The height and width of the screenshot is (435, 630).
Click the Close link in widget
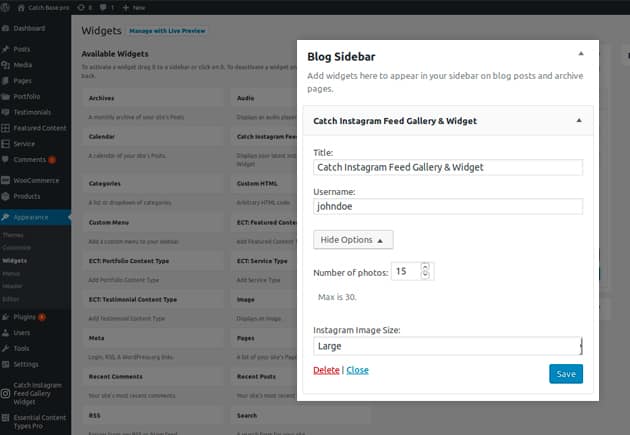pyautogui.click(x=357, y=370)
